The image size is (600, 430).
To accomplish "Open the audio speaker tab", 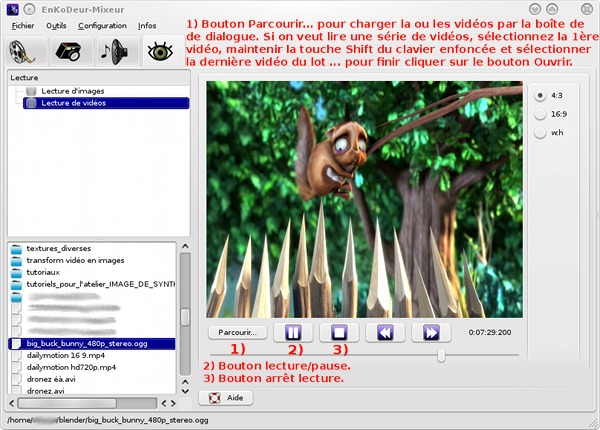I will tap(117, 51).
